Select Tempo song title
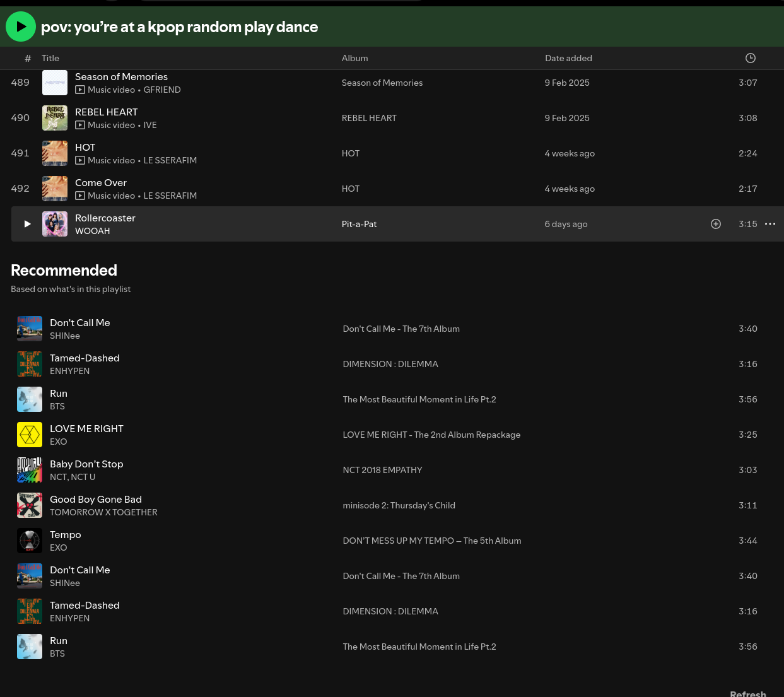The height and width of the screenshot is (697, 784). tap(66, 535)
